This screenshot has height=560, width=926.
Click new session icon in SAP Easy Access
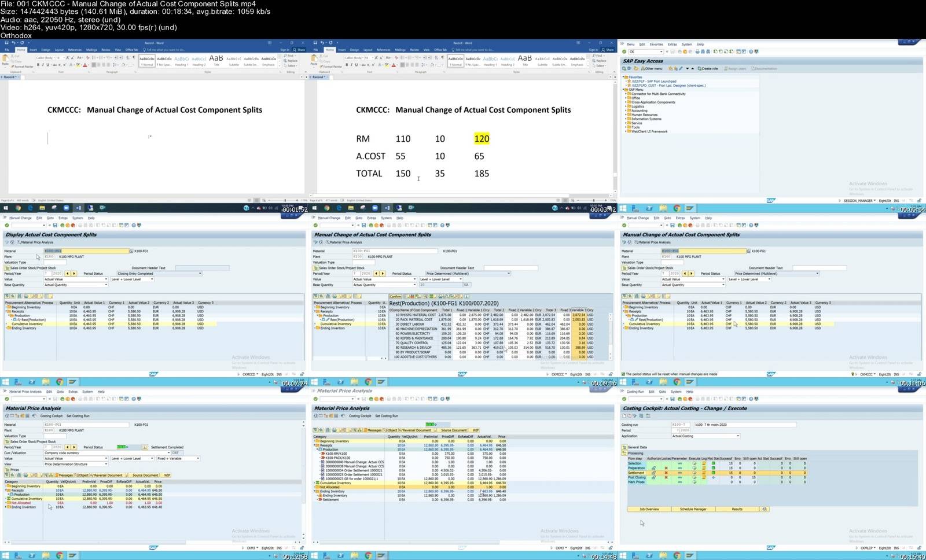[738, 51]
